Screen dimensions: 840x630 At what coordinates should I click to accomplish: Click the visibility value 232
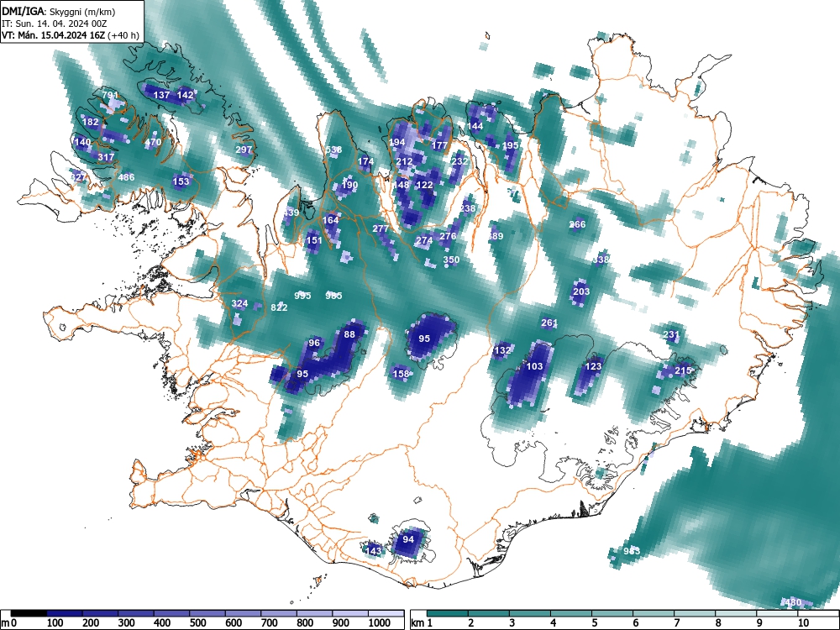tap(460, 161)
